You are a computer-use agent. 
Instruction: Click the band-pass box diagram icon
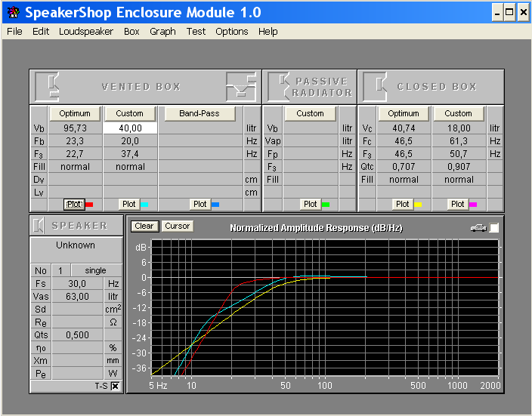click(241, 87)
